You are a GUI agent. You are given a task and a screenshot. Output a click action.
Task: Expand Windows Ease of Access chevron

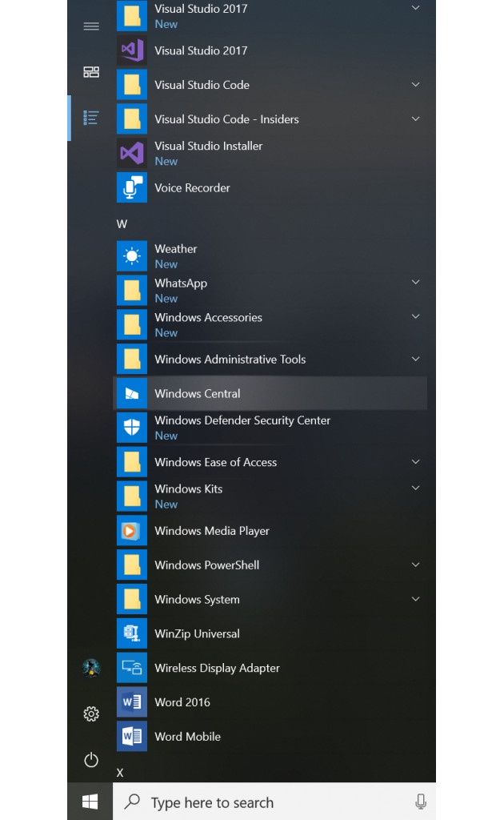coord(416,462)
